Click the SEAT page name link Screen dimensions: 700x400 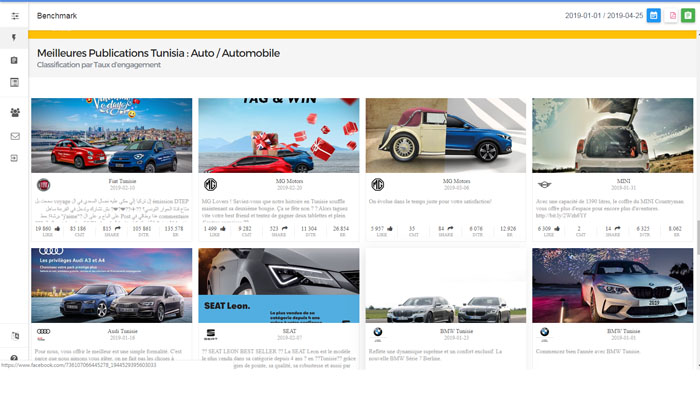click(289, 330)
